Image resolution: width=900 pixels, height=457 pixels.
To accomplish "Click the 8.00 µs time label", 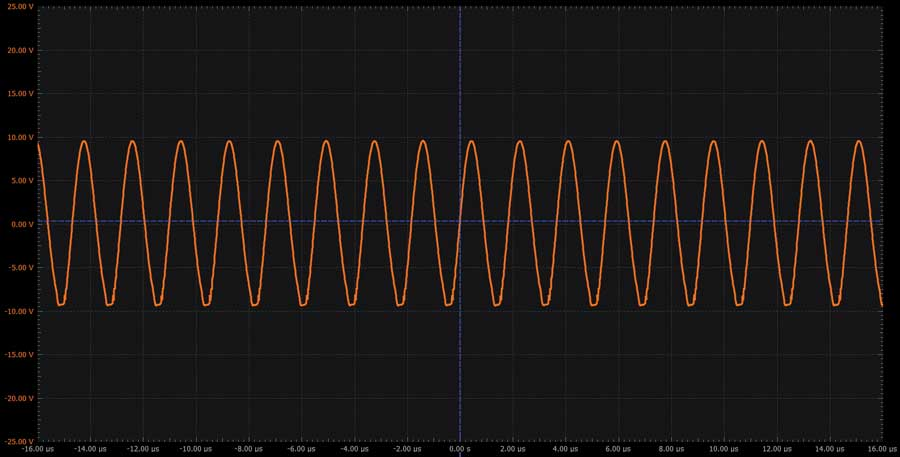I will [x=671, y=449].
